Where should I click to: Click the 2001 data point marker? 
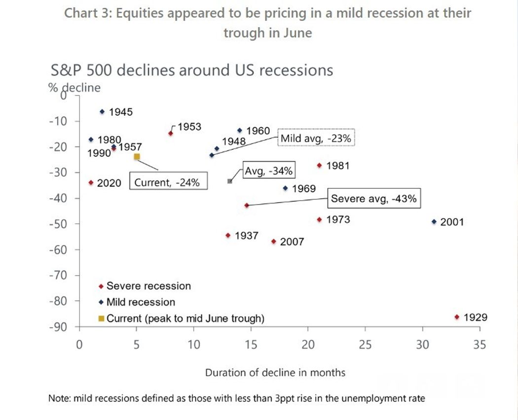click(434, 222)
